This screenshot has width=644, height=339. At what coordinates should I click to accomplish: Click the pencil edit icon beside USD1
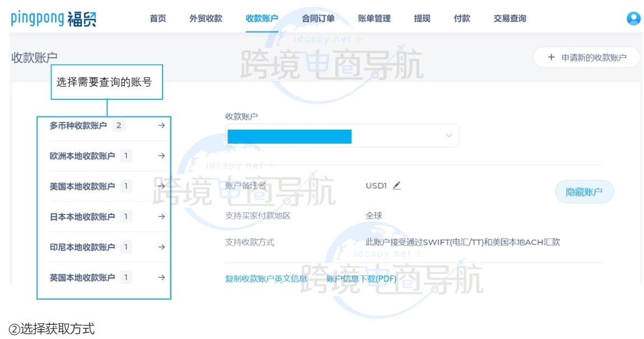click(x=397, y=186)
